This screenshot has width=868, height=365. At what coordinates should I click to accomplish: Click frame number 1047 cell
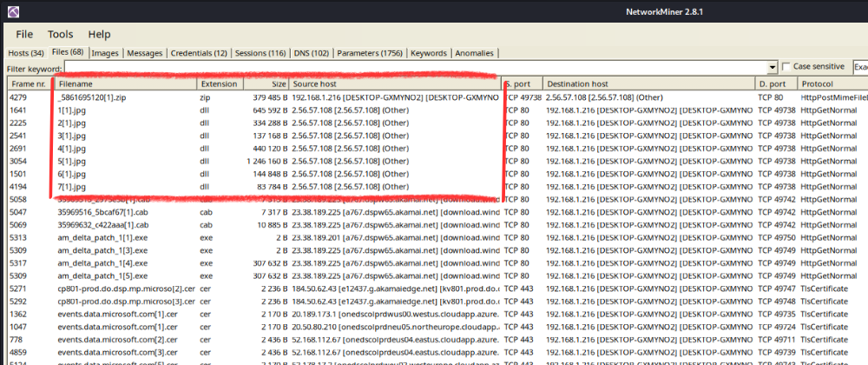18,327
